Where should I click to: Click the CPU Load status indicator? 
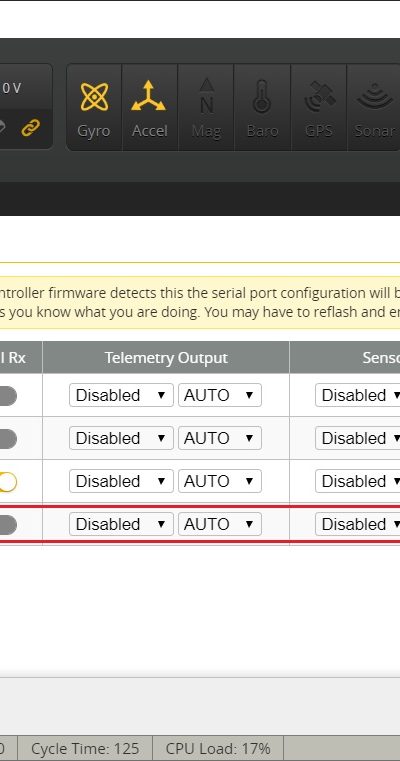click(218, 748)
